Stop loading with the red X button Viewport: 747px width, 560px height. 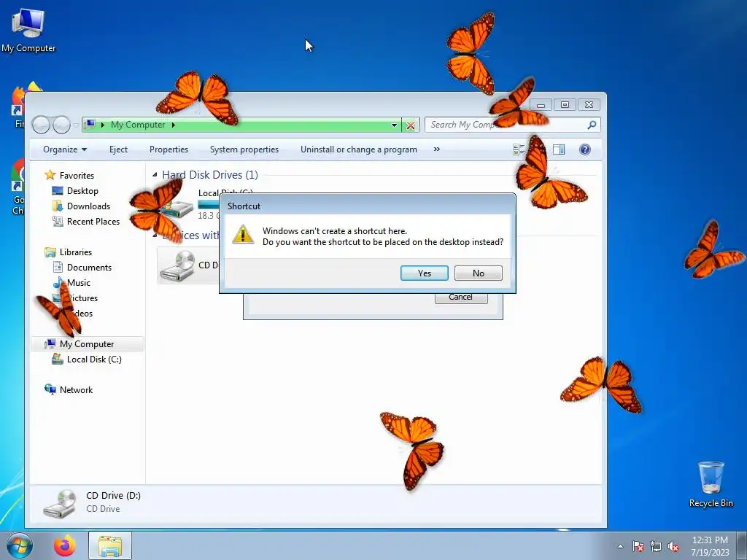[410, 125]
